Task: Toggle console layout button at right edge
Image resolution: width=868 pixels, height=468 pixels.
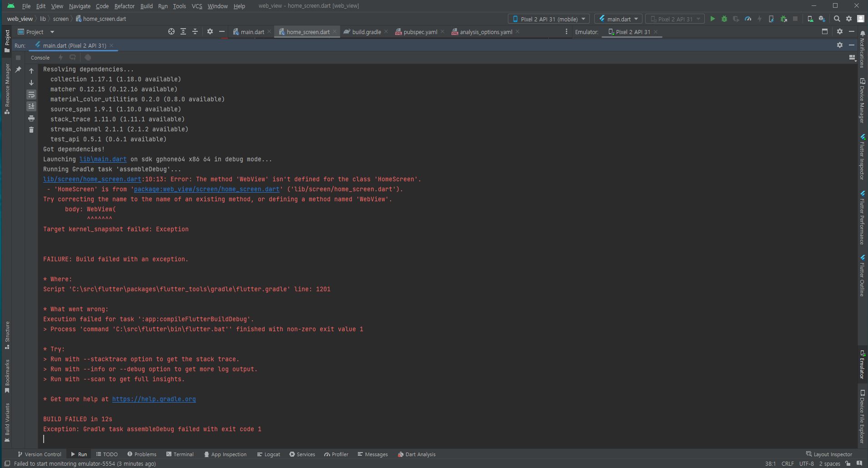Action: tap(852, 58)
